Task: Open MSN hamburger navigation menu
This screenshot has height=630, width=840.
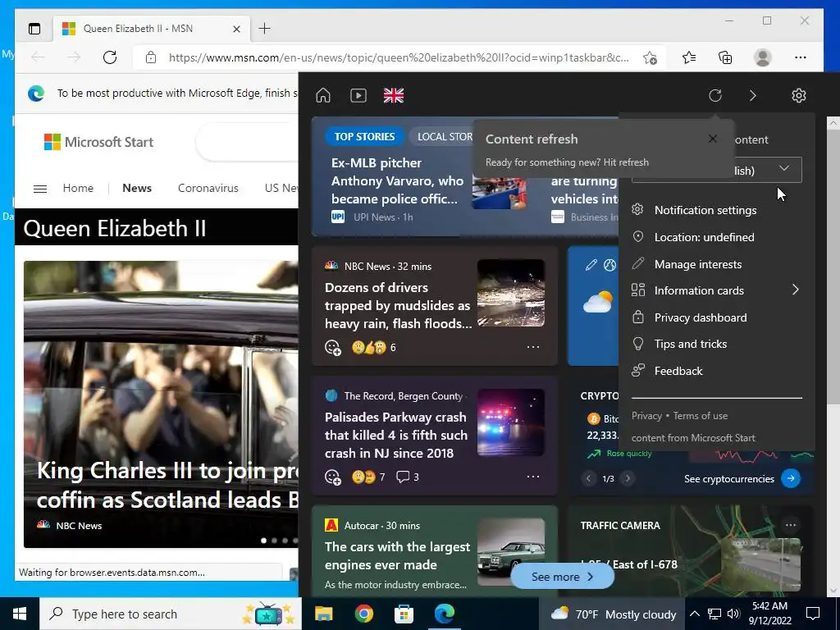Action: [x=40, y=189]
